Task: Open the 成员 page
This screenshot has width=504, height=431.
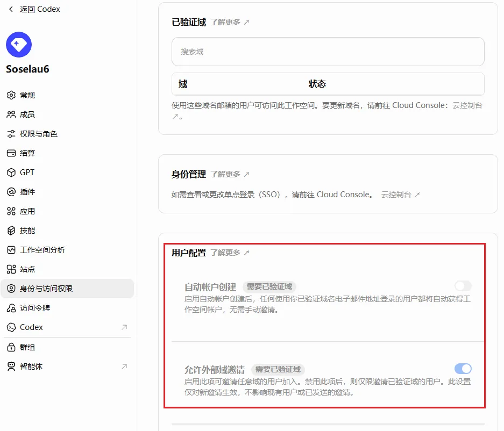Action: [x=67, y=114]
